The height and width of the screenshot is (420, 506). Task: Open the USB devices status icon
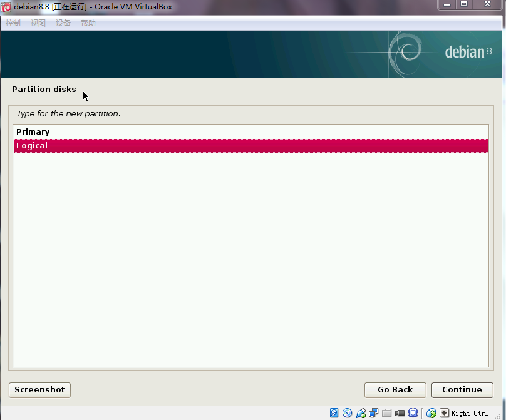point(361,413)
